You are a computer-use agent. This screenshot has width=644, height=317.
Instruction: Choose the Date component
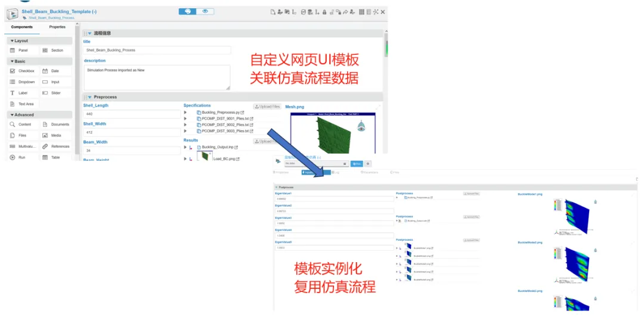pos(55,71)
